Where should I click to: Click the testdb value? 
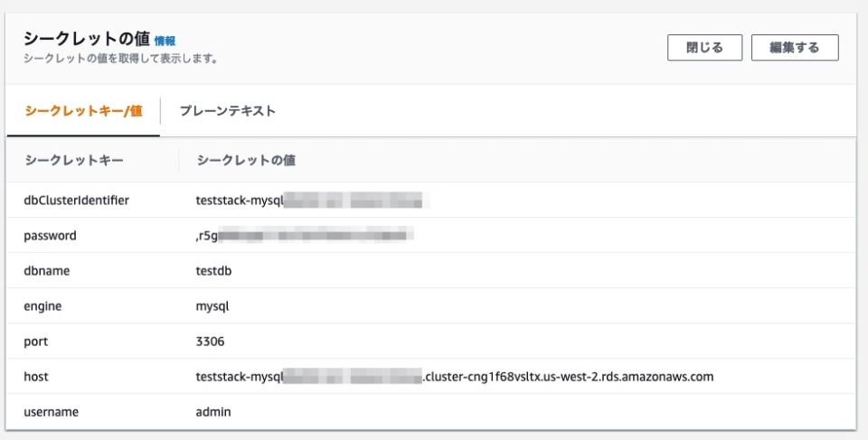point(213,271)
